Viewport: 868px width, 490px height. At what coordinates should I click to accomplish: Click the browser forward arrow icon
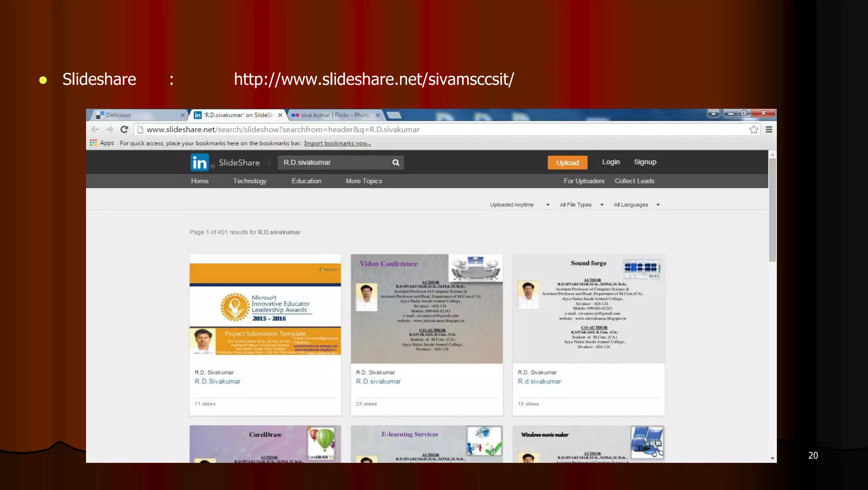[109, 129]
